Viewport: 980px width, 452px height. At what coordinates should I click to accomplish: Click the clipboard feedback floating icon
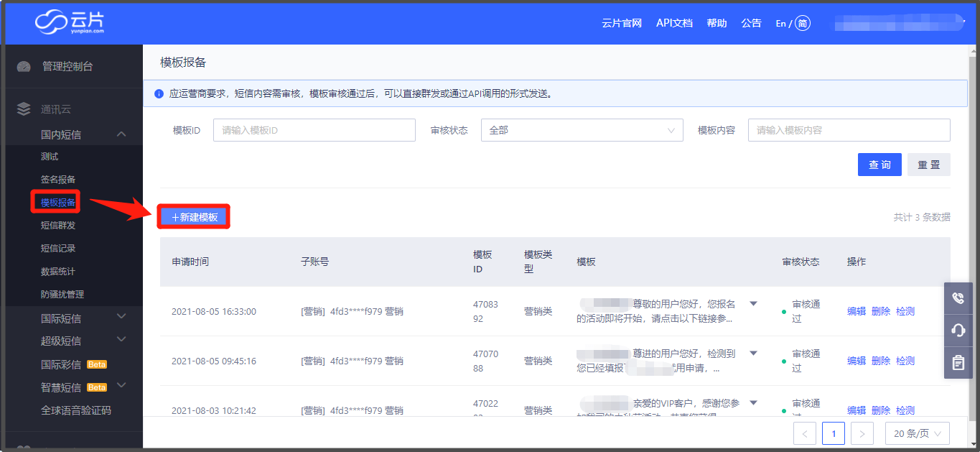point(958,363)
